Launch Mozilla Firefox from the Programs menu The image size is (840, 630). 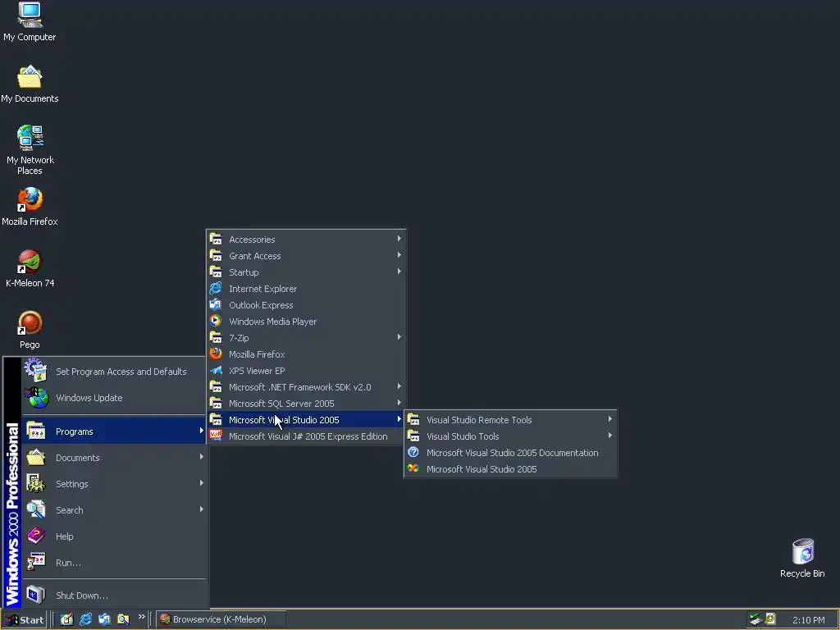pos(306,354)
